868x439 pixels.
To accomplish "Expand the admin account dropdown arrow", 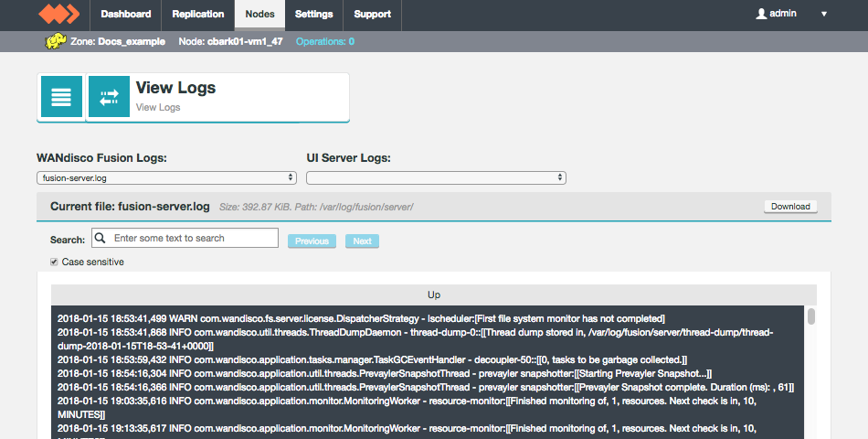I will [824, 14].
